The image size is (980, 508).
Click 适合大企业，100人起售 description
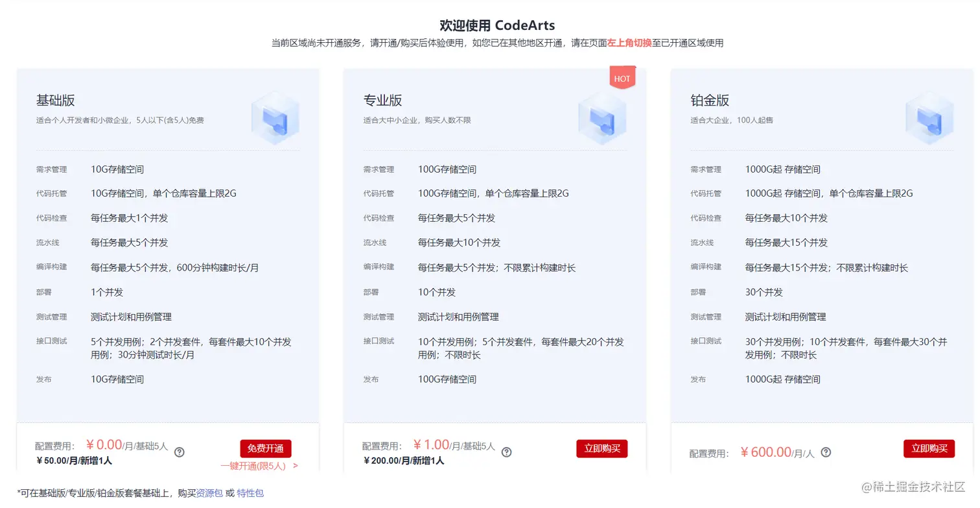tap(732, 120)
